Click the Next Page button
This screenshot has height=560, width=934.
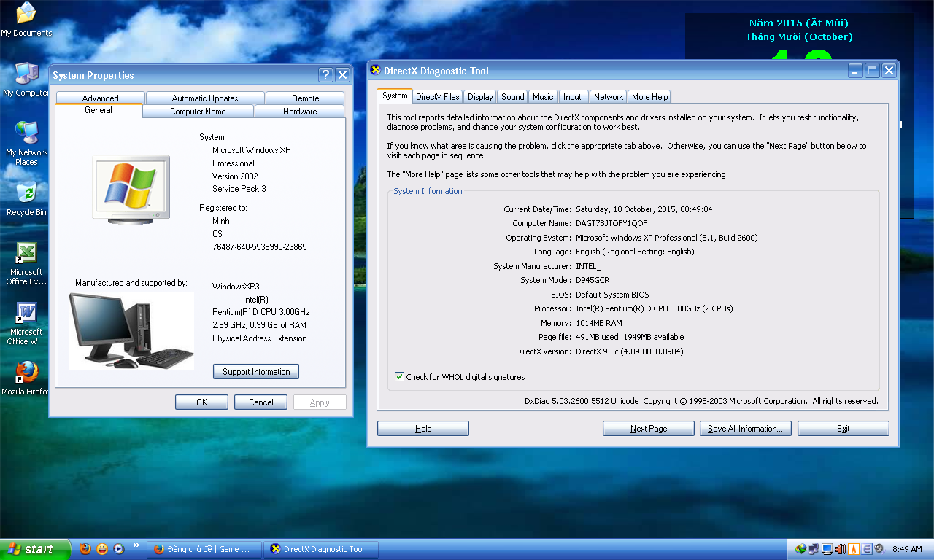click(649, 429)
